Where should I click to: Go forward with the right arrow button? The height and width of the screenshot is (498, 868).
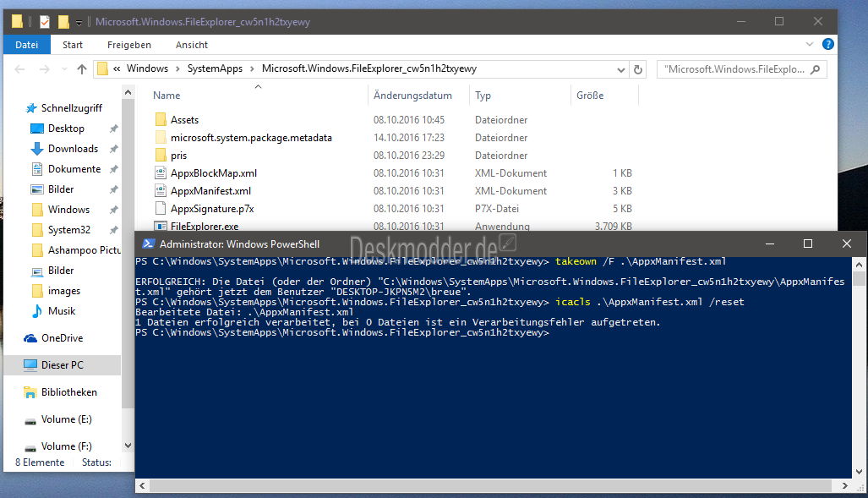44,69
